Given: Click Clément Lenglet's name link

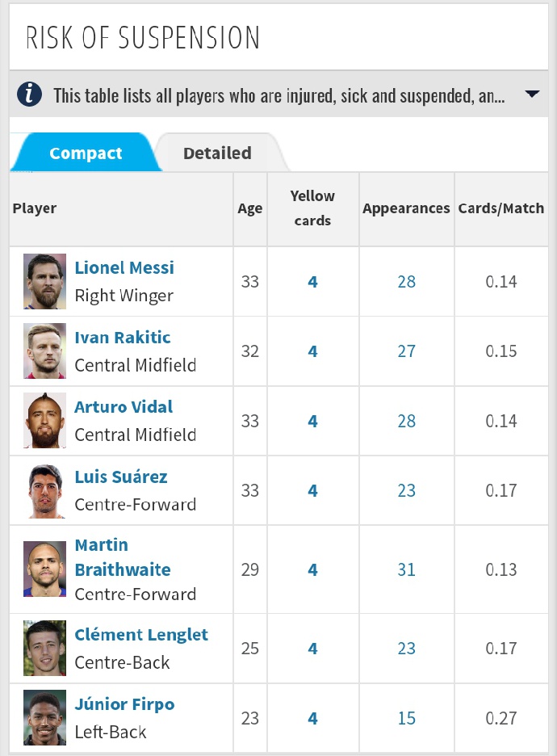Looking at the screenshot, I should pos(141,635).
